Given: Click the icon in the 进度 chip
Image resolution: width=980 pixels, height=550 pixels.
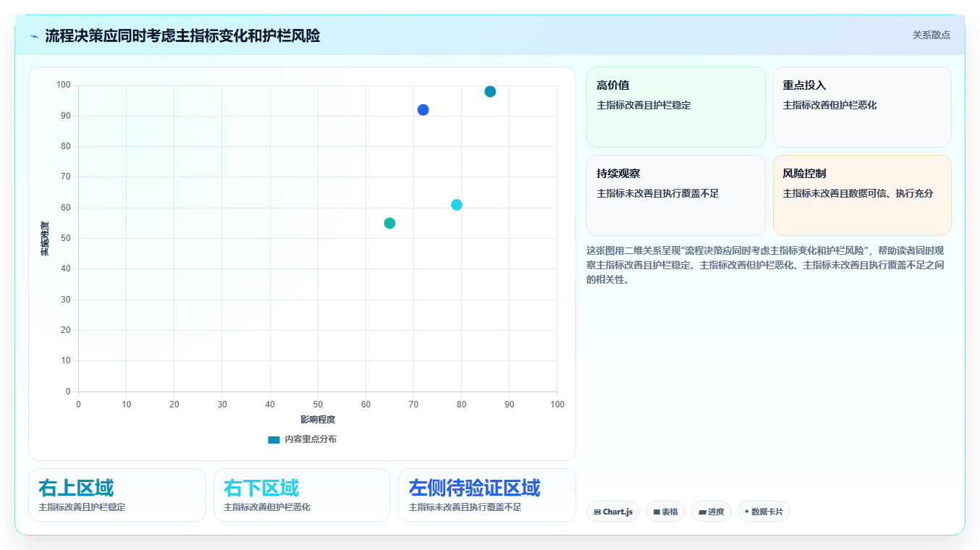Looking at the screenshot, I should [x=702, y=512].
